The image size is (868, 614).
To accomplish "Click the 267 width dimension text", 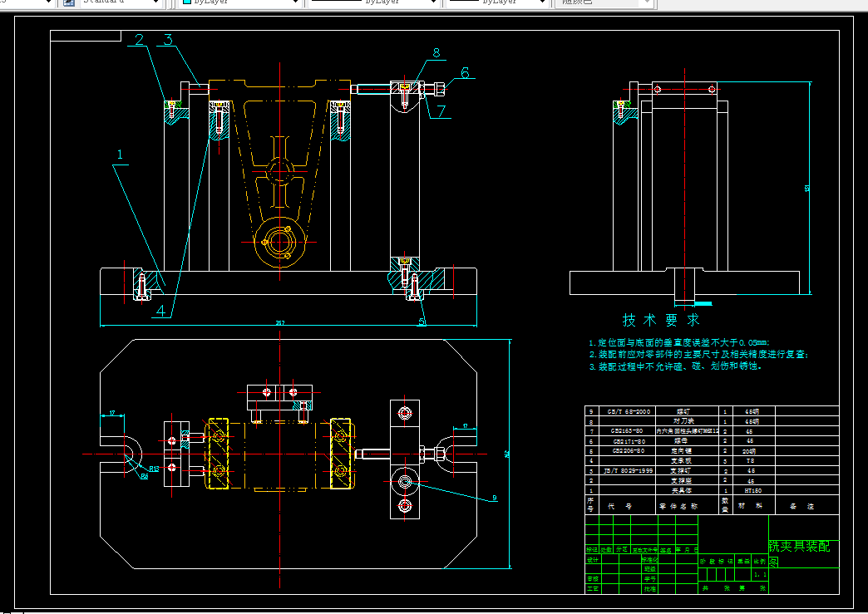I will [280, 323].
